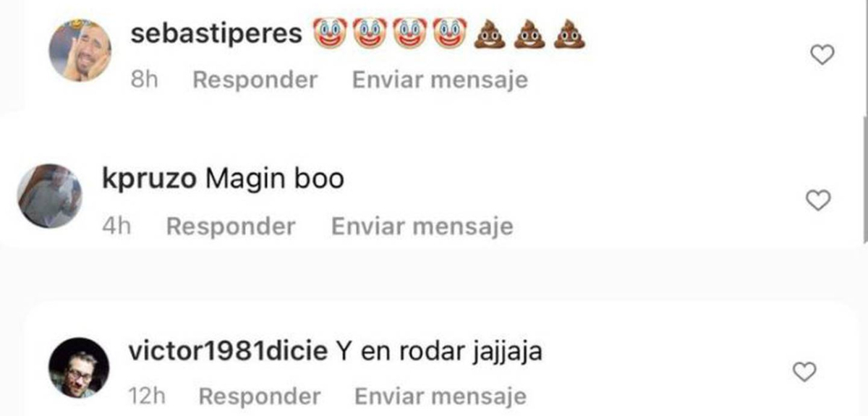The width and height of the screenshot is (868, 416).
Task: Open the 4h timestamp of the kpruzo comment
Action: (x=116, y=226)
